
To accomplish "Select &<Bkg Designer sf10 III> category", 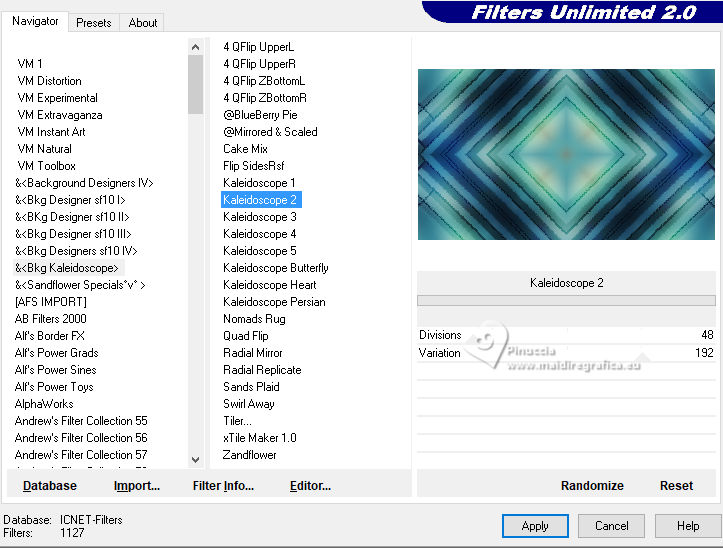I will 73,234.
